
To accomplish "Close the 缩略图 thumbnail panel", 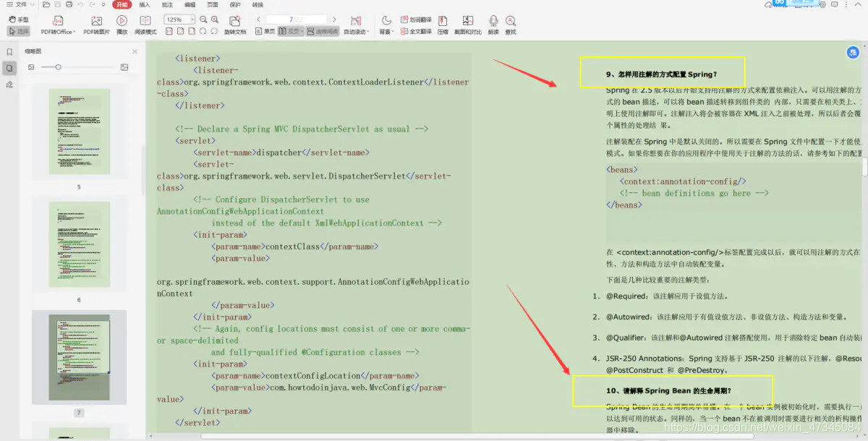I will (x=135, y=51).
